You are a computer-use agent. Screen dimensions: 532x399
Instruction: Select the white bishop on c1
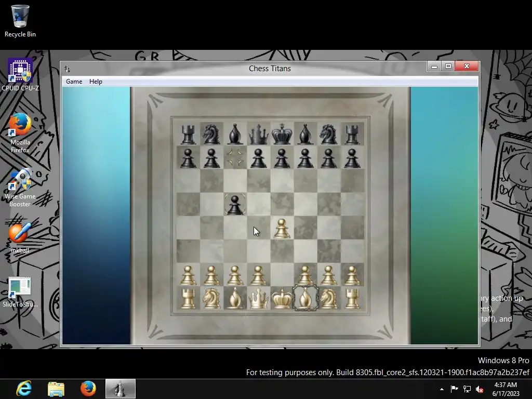click(235, 299)
